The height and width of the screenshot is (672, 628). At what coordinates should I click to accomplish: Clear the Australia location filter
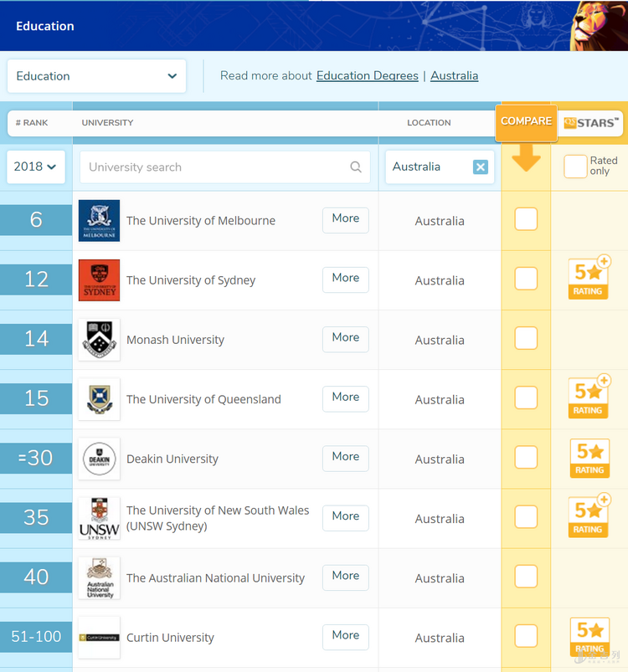(x=480, y=167)
